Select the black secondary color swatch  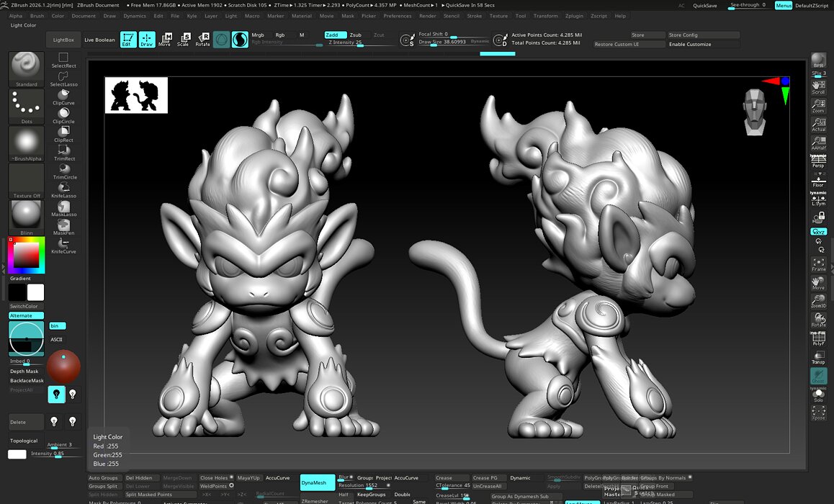(17, 292)
